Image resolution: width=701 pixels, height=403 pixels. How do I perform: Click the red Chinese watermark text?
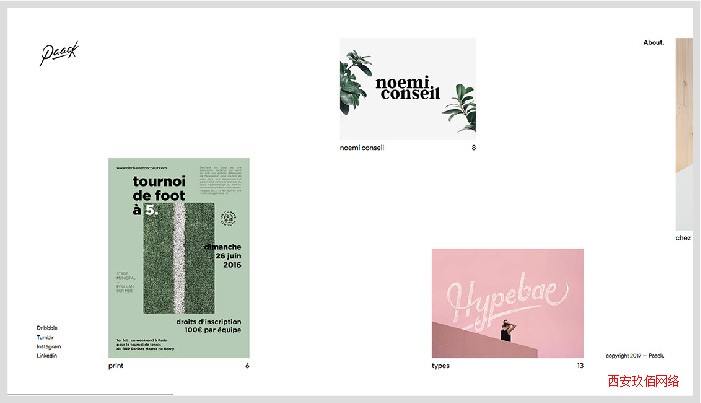pyautogui.click(x=643, y=380)
